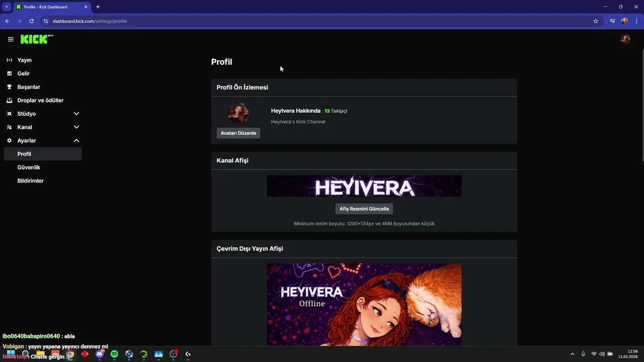Expand the Kanal section chevron
644x362 pixels.
pyautogui.click(x=76, y=127)
